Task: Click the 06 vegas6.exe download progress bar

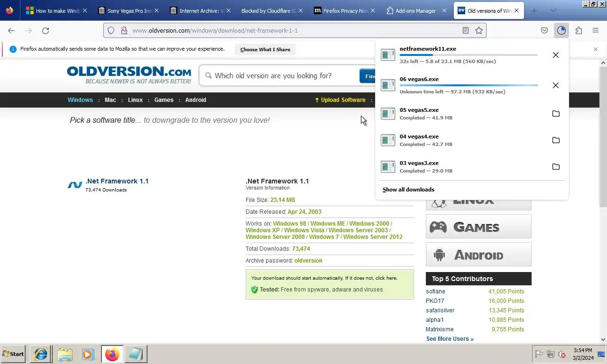Action: coord(469,85)
